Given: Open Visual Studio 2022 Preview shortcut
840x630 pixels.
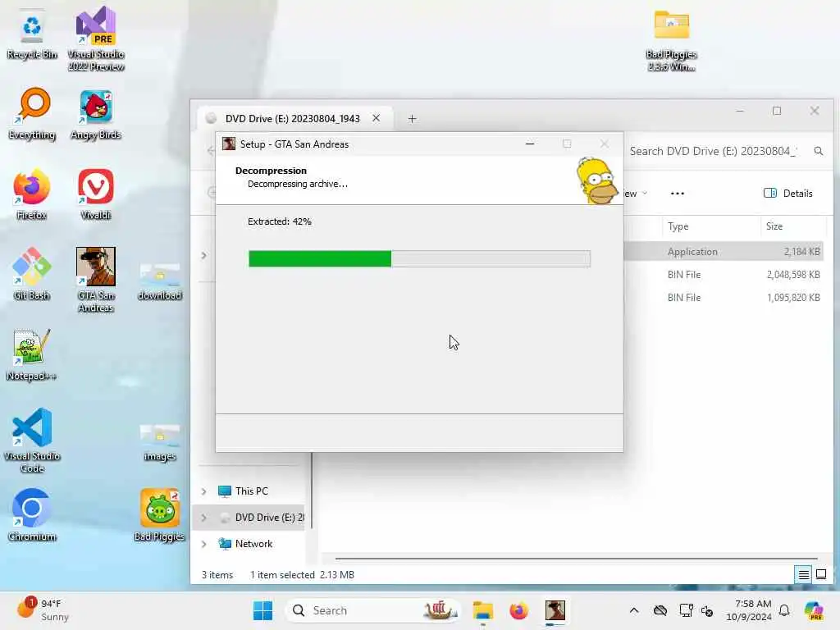Looking at the screenshot, I should [96, 39].
